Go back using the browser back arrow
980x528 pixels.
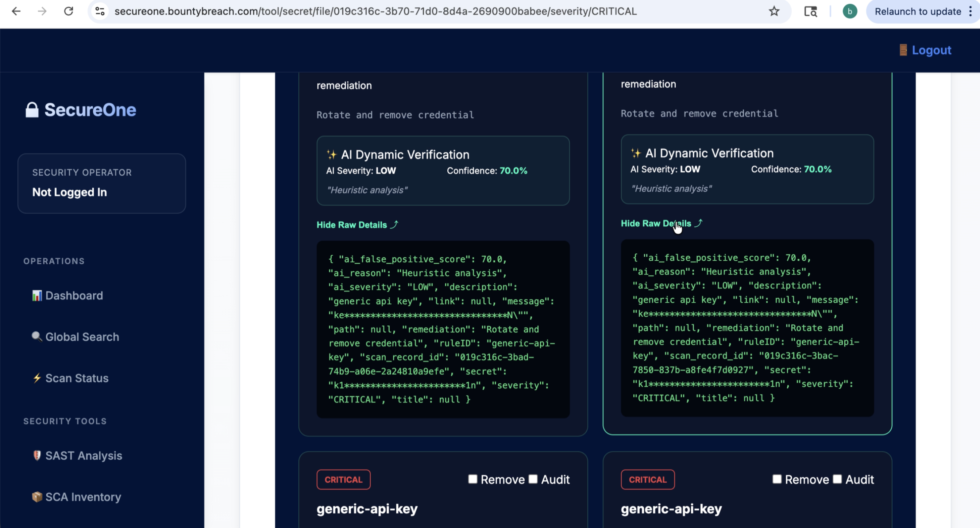tap(16, 11)
